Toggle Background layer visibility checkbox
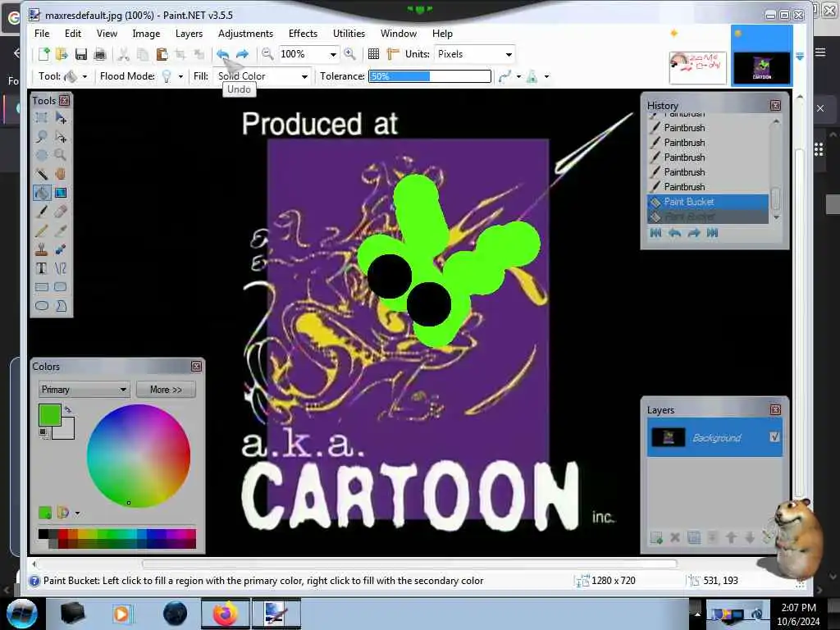 pyautogui.click(x=774, y=437)
